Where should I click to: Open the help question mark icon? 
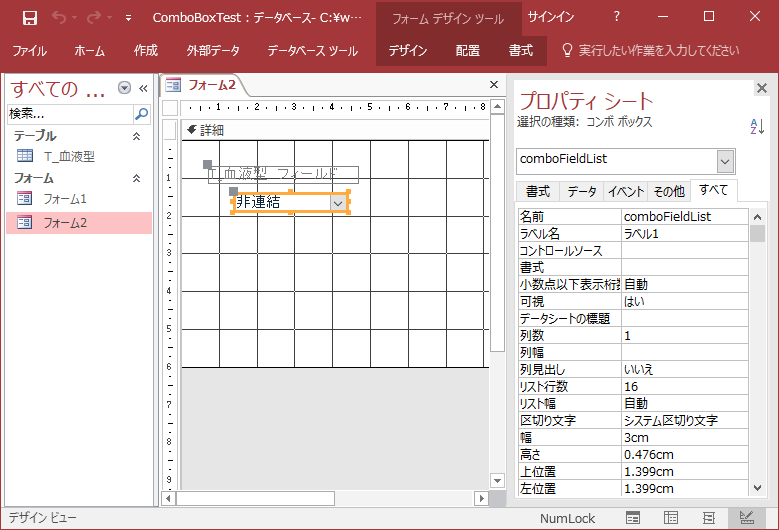[617, 17]
